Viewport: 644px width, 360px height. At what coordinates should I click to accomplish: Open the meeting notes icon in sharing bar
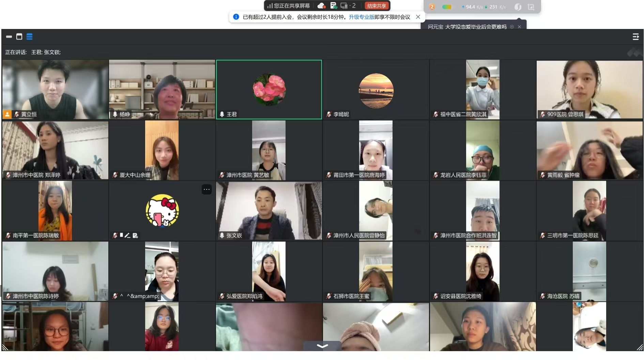point(334,6)
